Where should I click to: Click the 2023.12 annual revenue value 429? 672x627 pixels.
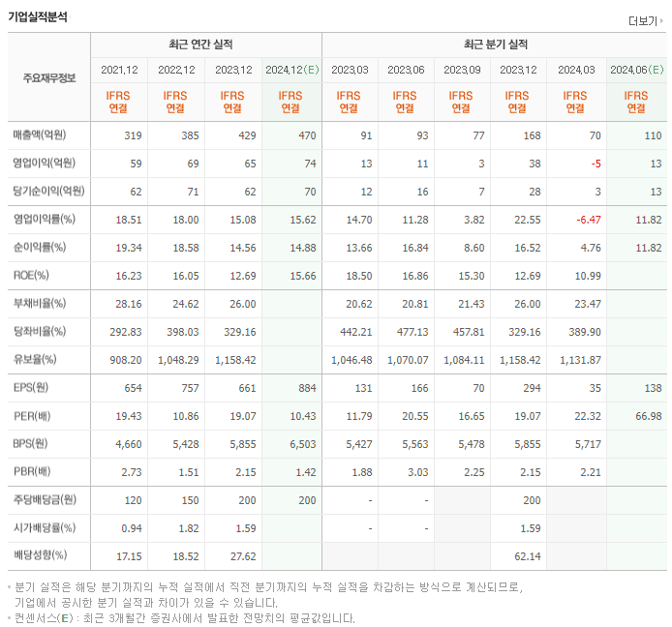pos(247,135)
